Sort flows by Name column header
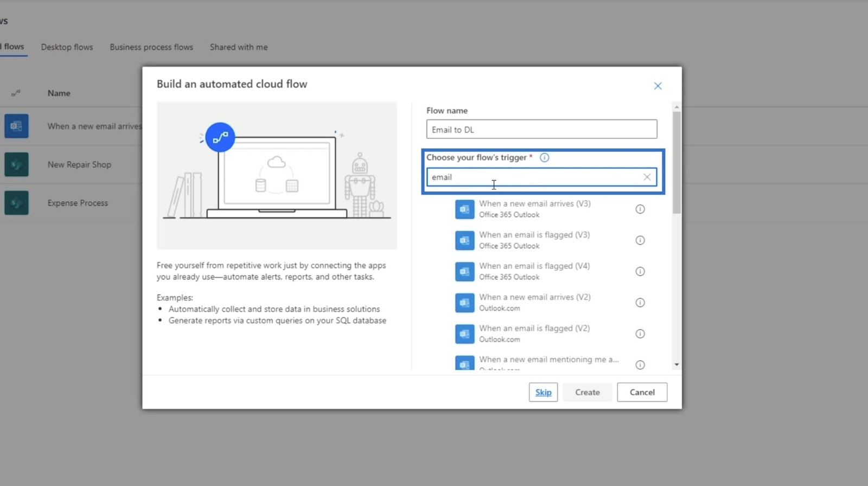 [x=59, y=93]
